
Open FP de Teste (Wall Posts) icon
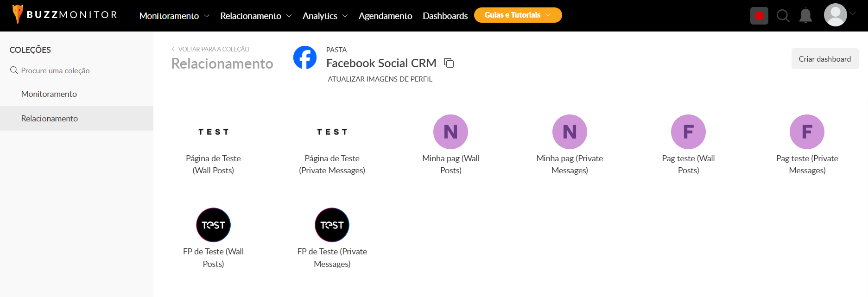tap(213, 225)
